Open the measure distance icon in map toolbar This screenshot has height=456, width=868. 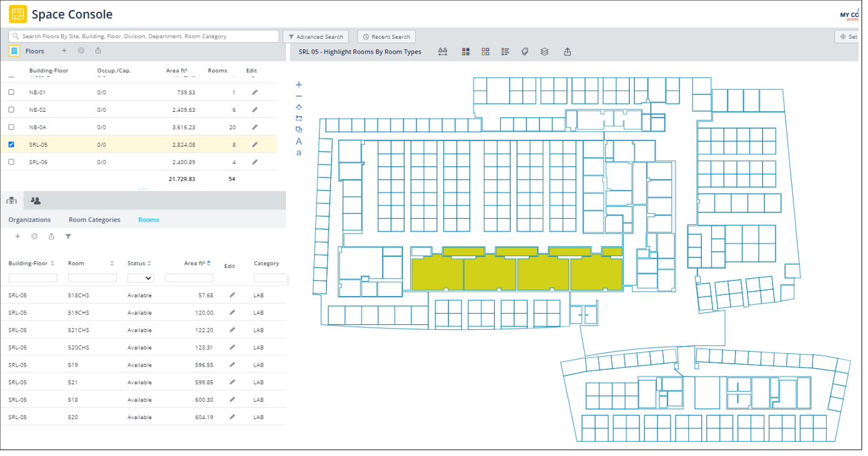tap(443, 51)
